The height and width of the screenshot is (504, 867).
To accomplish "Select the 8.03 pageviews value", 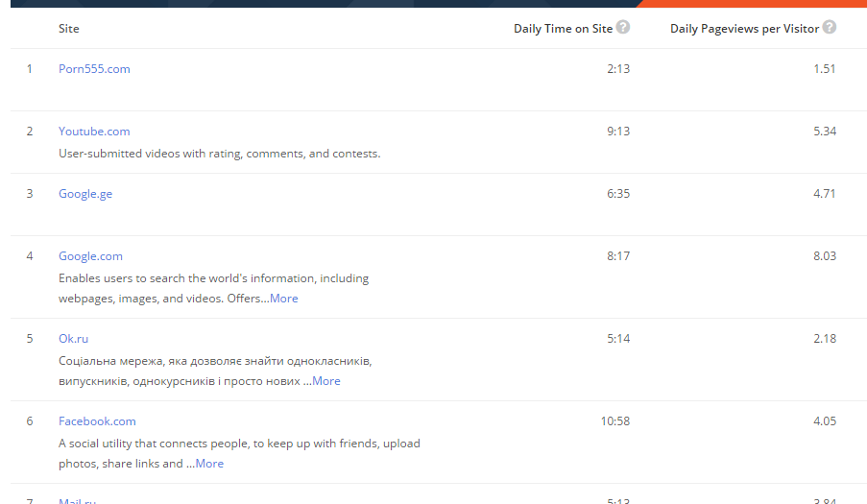I will tap(825, 256).
